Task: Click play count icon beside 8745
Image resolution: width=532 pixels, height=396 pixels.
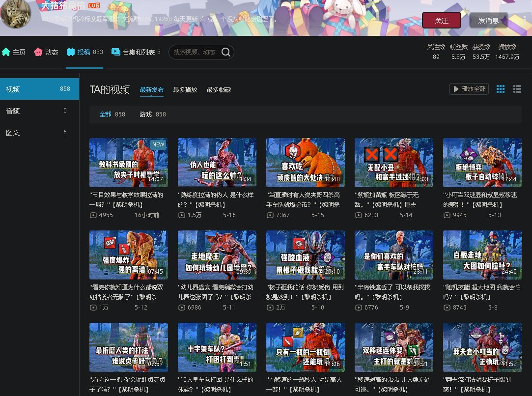Action: click(x=447, y=308)
